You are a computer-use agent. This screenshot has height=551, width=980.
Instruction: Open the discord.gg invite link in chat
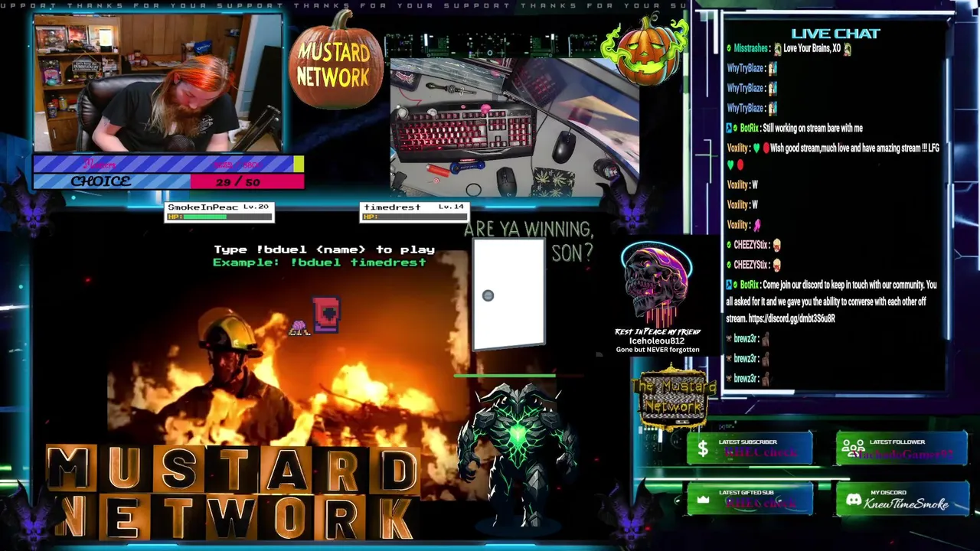(792, 318)
